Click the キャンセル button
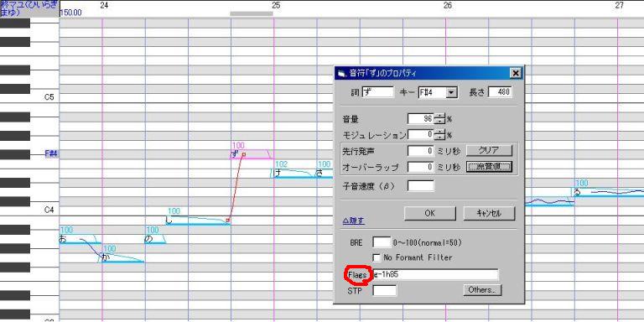The height and width of the screenshot is (322, 644). point(489,213)
